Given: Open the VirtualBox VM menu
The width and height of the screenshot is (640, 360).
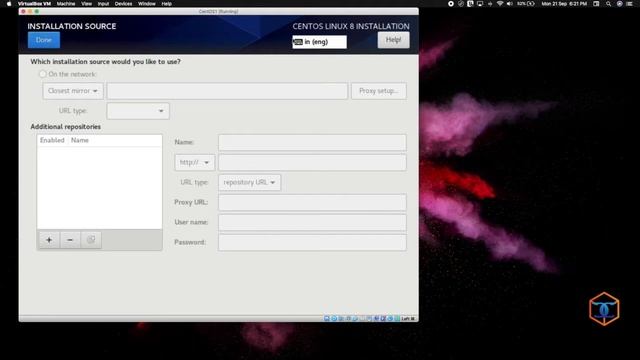Looking at the screenshot, I should 34,4.
